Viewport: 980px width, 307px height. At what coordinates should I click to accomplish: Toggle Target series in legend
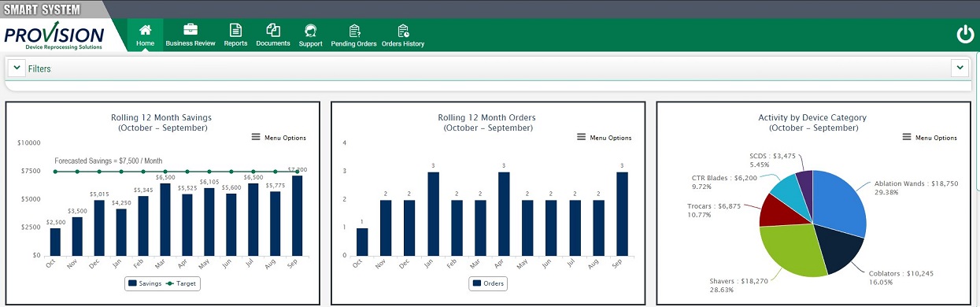coord(180,283)
